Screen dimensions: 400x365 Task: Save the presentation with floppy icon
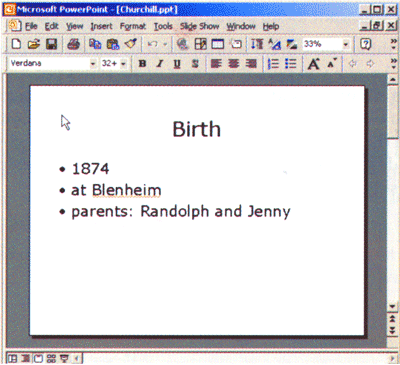pyautogui.click(x=51, y=44)
